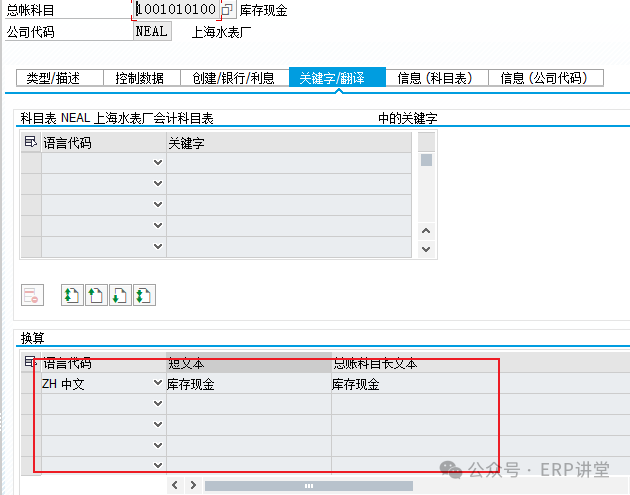Select first row of the keyword table
630x495 pixels.
[30, 163]
